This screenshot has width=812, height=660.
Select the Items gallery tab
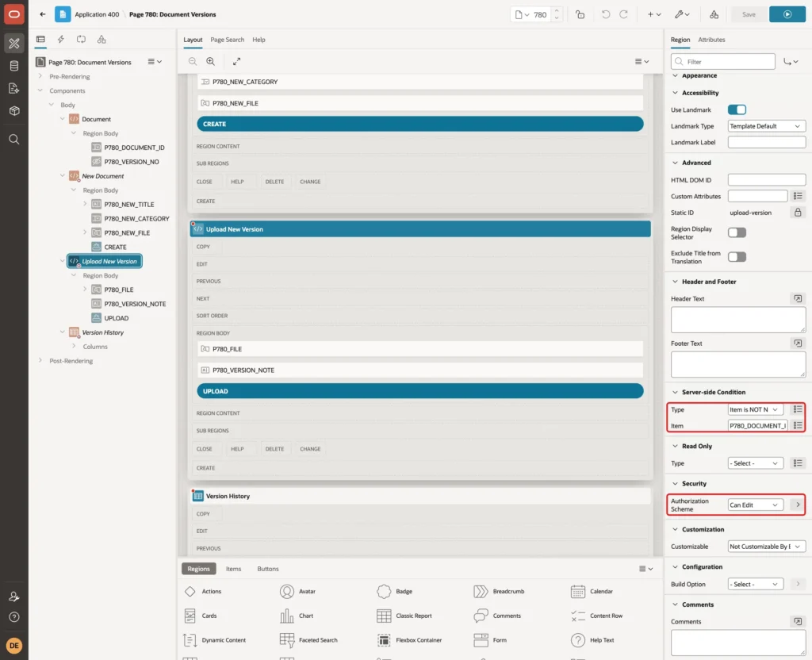click(x=234, y=568)
